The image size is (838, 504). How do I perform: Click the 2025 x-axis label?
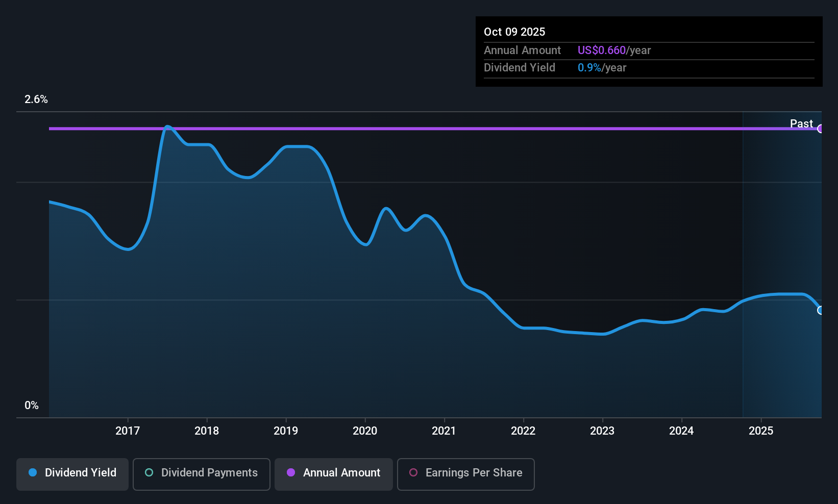(761, 431)
